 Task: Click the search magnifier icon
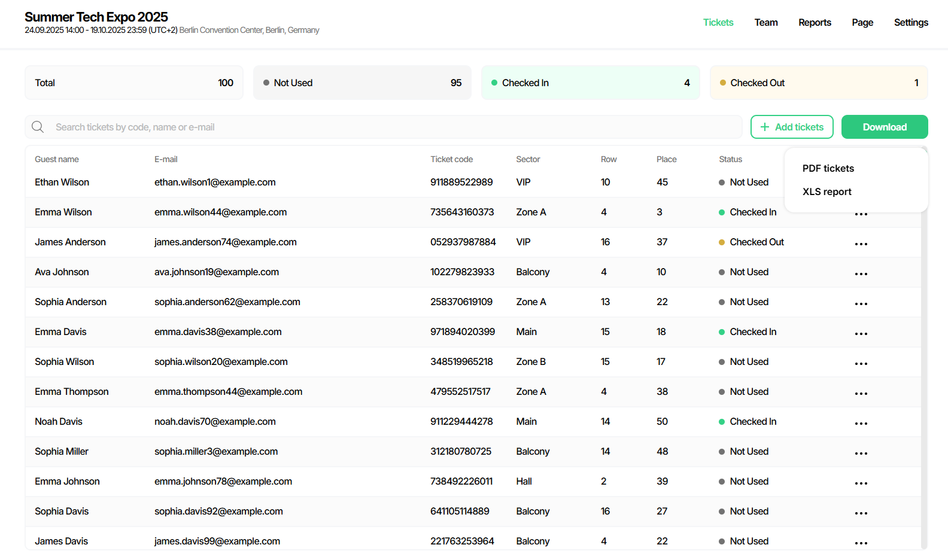(x=38, y=127)
